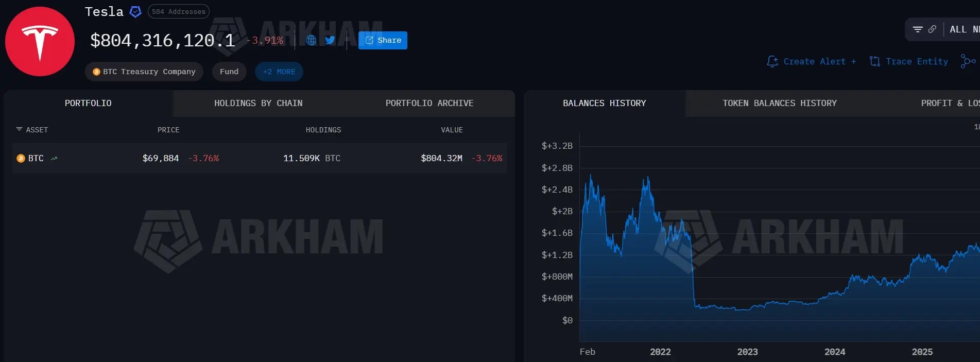
Task: Select the Fund tag
Action: 229,72
